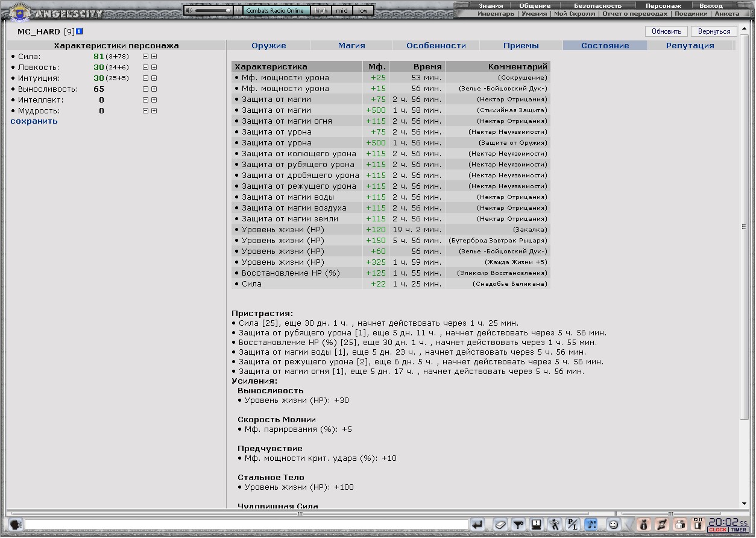This screenshot has height=538, width=756.
Task: Open the Общение top menu
Action: click(x=535, y=5)
